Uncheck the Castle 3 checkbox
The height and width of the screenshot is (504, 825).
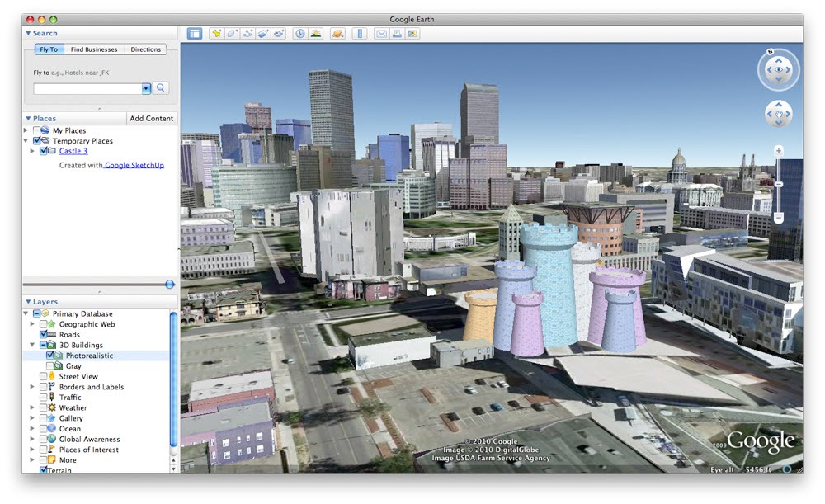(x=43, y=151)
